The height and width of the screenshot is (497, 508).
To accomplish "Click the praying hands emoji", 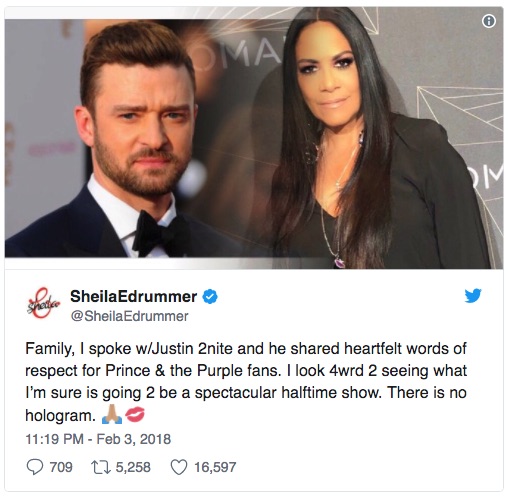I will (x=112, y=414).
